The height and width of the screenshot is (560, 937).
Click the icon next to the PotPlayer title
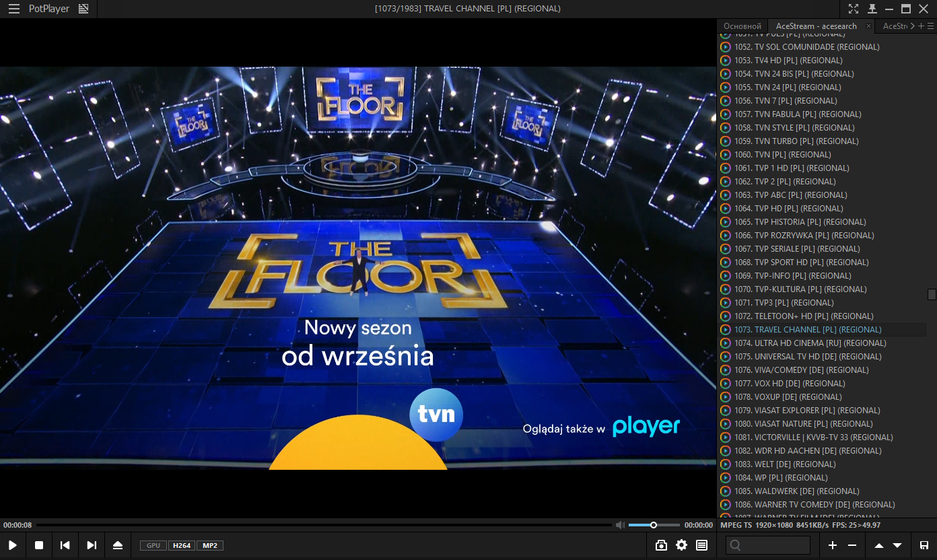point(83,9)
